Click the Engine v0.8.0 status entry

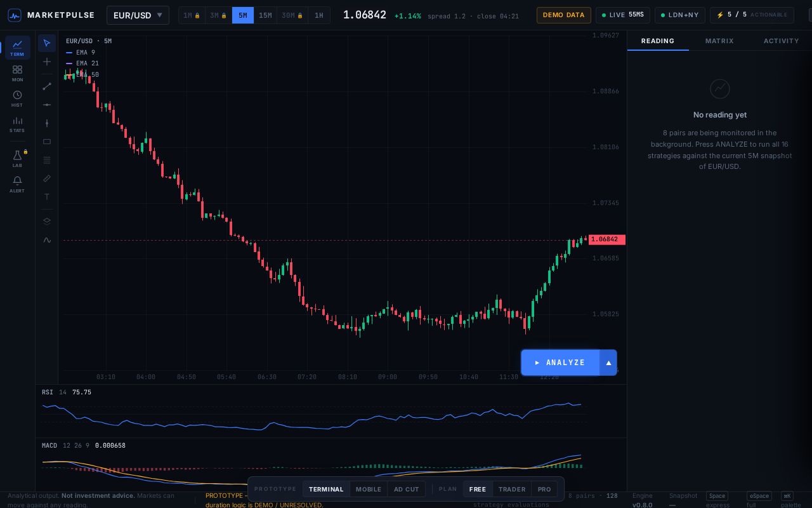coord(643,500)
